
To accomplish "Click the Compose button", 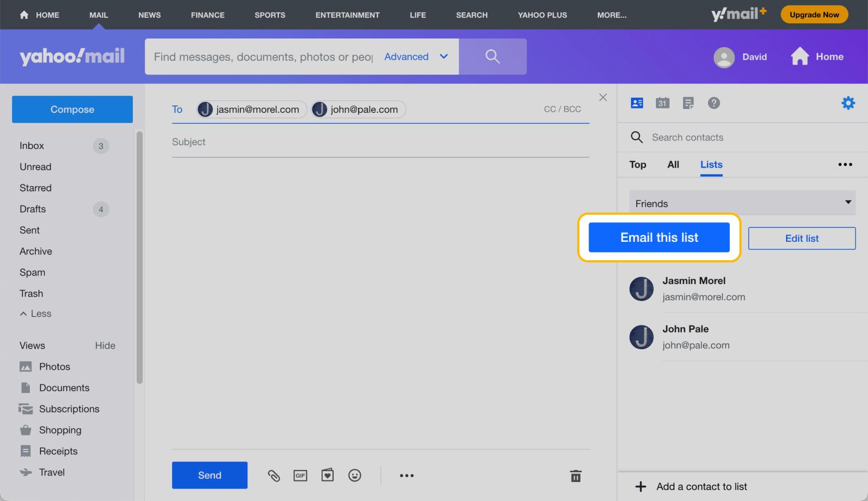I will (x=72, y=110).
